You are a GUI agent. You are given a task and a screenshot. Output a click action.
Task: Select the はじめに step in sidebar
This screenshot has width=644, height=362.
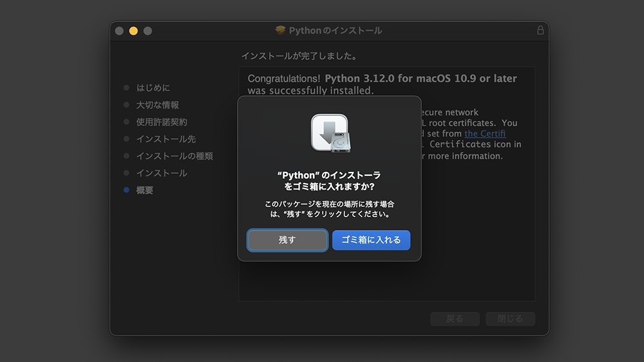point(153,88)
